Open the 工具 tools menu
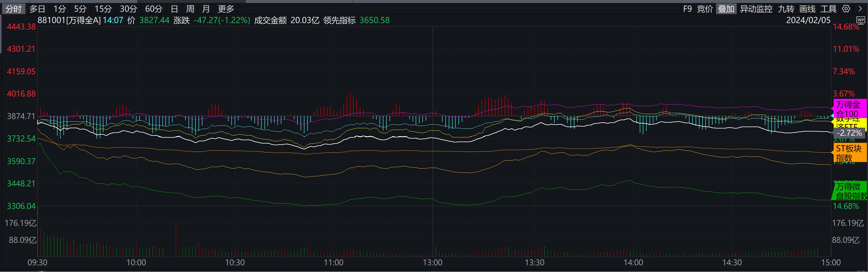The width and height of the screenshot is (868, 272). tap(828, 9)
